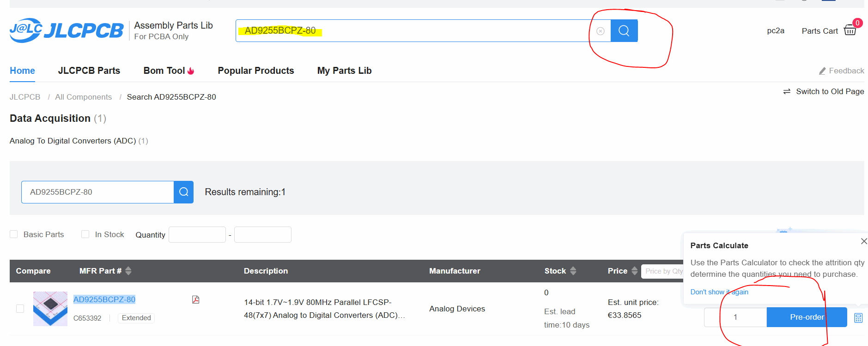The width and height of the screenshot is (868, 346).
Task: Sort by MFR Part # arrows
Action: click(x=128, y=271)
